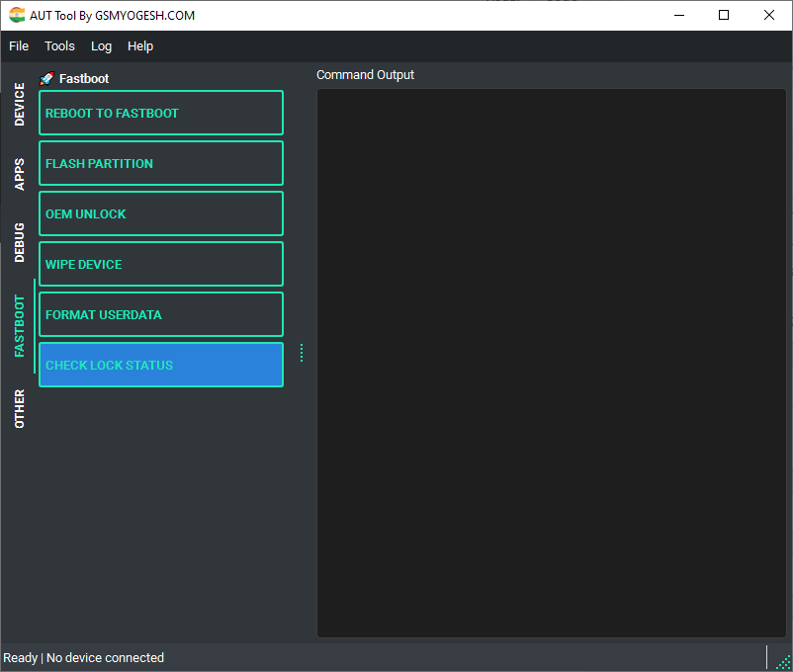Click the rocket Fastboot panel icon
This screenshot has height=672, width=793.
45,78
